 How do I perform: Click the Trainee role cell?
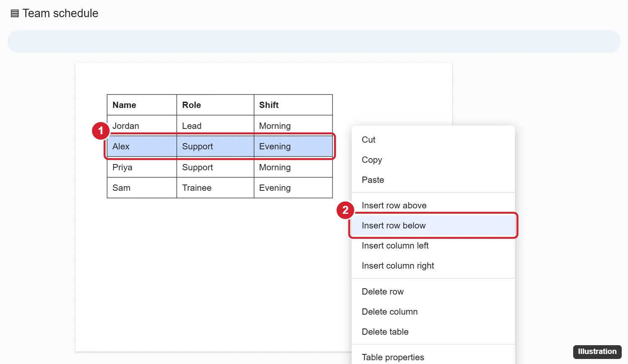point(215,188)
